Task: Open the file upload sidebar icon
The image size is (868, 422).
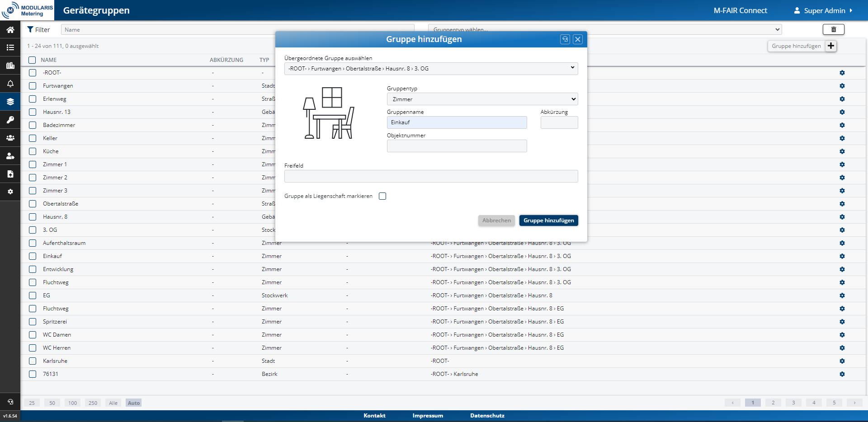Action: tap(10, 174)
